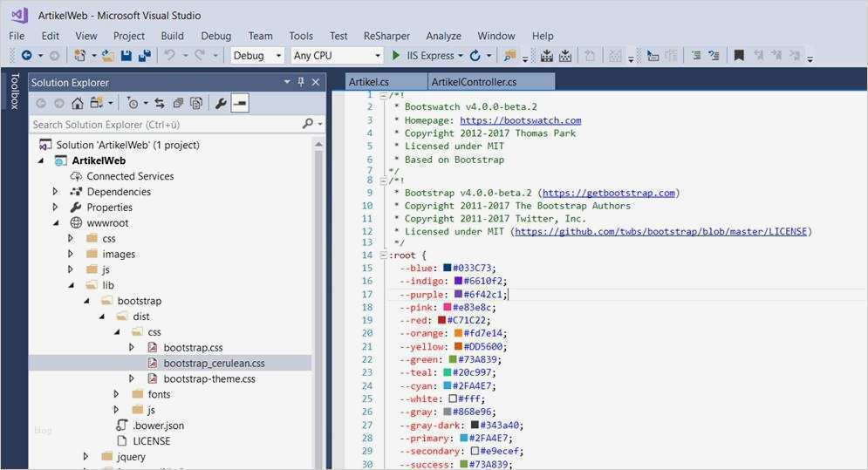Click the bookmark icon in the toolbar
This screenshot has height=470, width=868.
(739, 56)
